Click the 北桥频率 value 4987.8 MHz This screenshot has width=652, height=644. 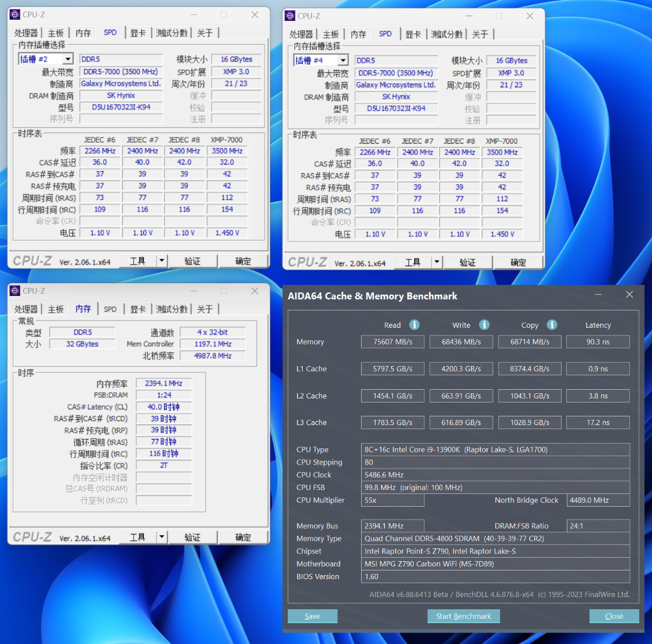coord(213,356)
